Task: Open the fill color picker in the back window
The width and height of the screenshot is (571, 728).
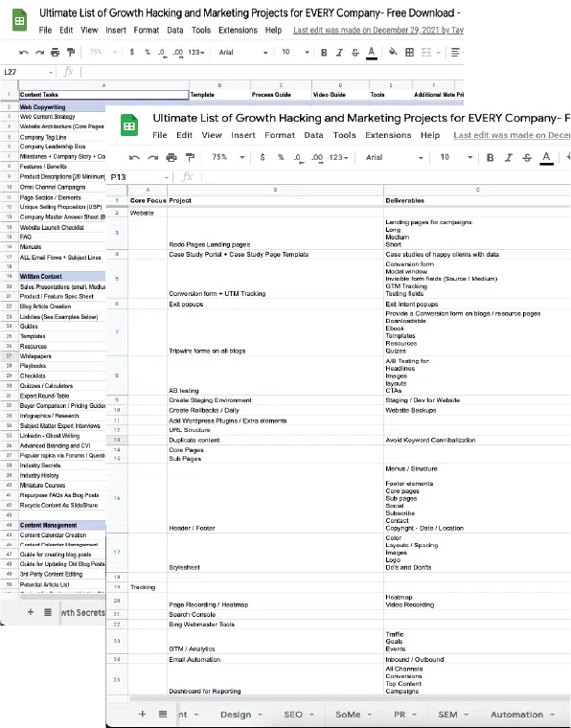Action: [393, 52]
